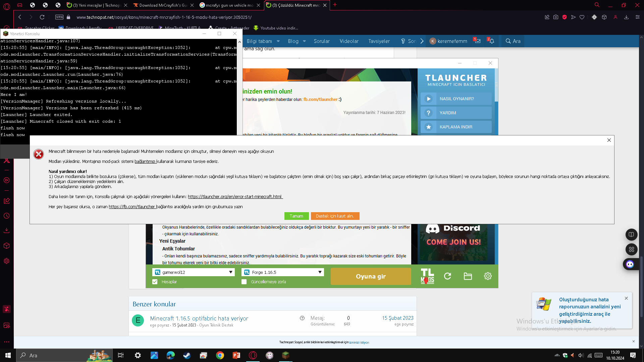Click the TL Mods icon
644x362 pixels.
point(427,276)
